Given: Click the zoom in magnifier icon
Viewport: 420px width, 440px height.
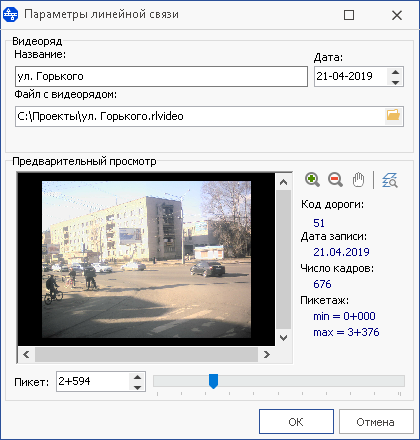Looking at the screenshot, I should click(312, 180).
